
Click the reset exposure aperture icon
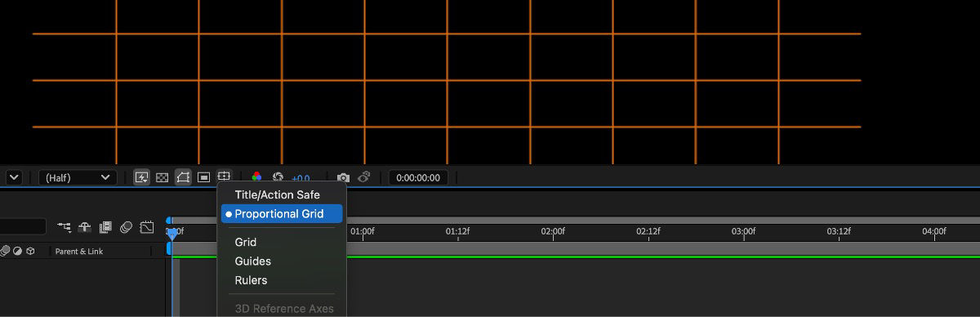coord(278,177)
